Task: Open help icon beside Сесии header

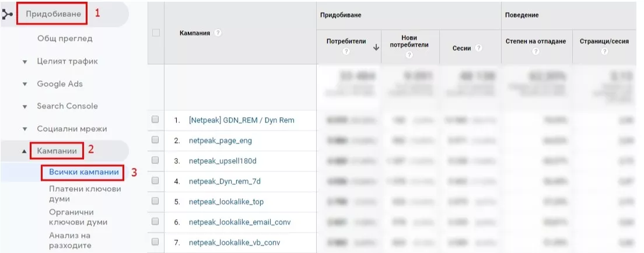Action: click(478, 48)
